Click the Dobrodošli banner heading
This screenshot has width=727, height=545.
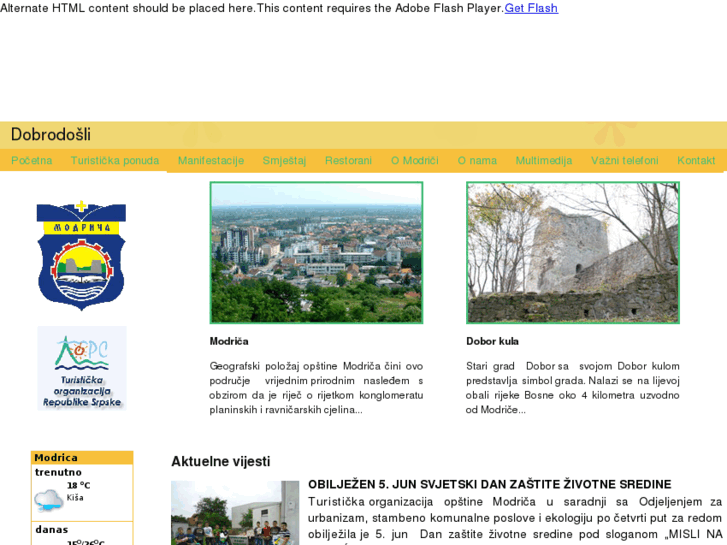tap(51, 135)
